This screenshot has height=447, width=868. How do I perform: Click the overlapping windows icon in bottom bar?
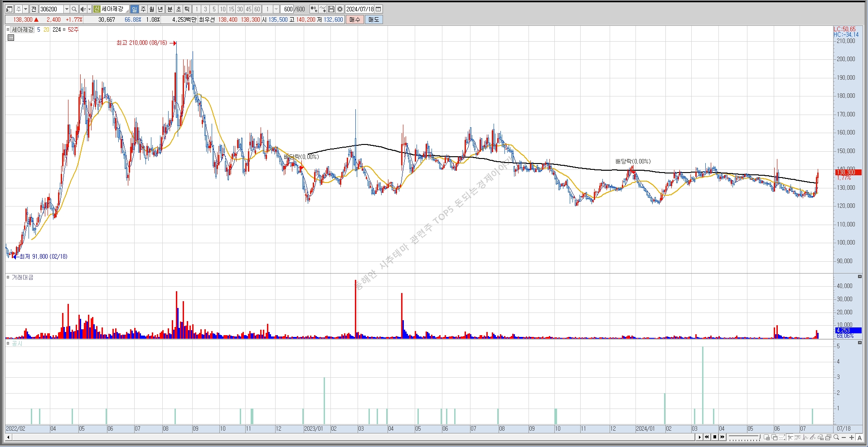point(774,437)
